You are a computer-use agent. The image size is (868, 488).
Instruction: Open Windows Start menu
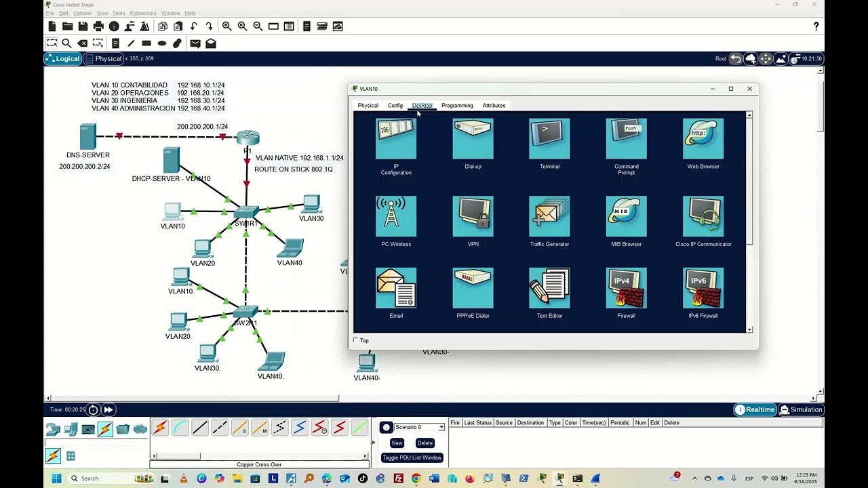[56, 479]
